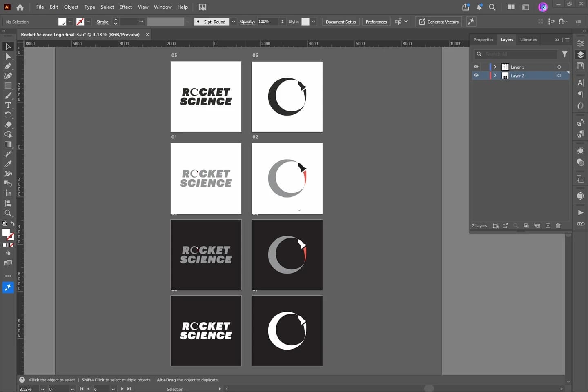This screenshot has width=588, height=392.
Task: Open the stroke weight dropdown
Action: pyautogui.click(x=141, y=22)
